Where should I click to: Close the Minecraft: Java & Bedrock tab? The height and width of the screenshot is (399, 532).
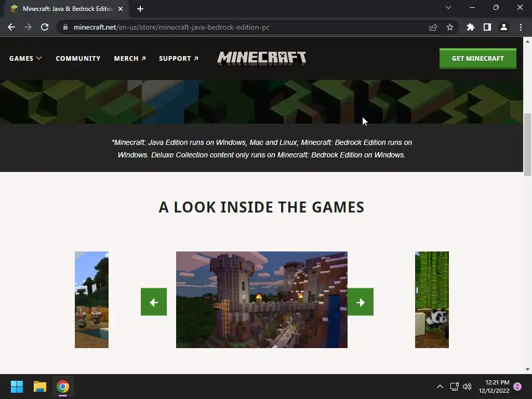(x=121, y=9)
